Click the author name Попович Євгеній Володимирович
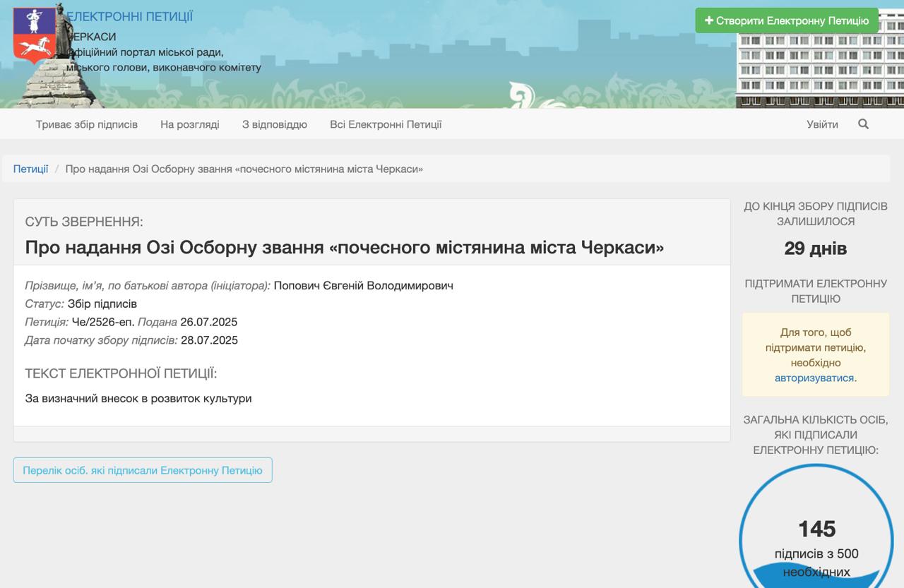 click(364, 285)
